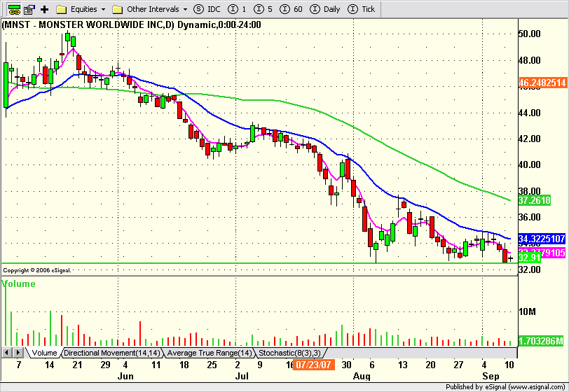Screen dimensions: 569x392
Task: Click the 10M volume axis label
Action: (527, 312)
